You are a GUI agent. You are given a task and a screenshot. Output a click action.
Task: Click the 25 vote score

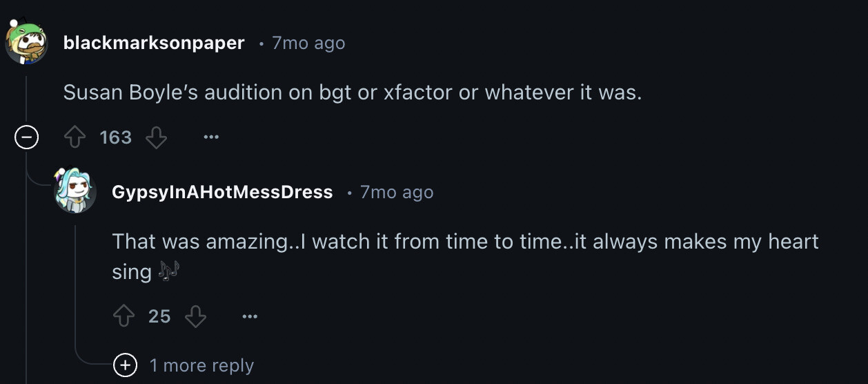click(x=159, y=316)
